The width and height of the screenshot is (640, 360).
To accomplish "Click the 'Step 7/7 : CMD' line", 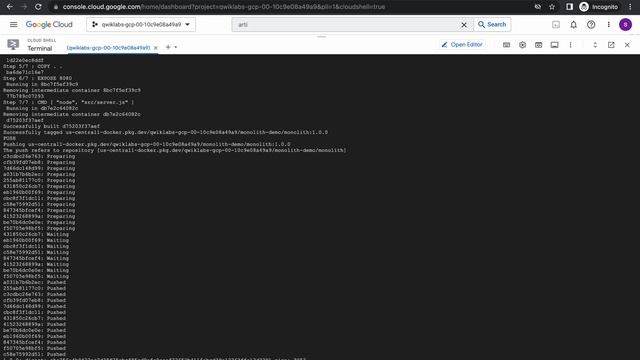I will (x=68, y=102).
